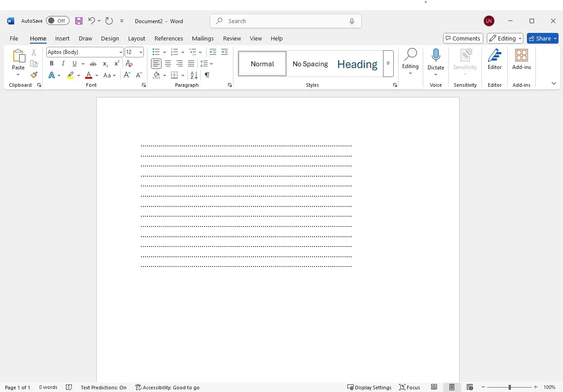Open the Editor tool

coord(494,60)
